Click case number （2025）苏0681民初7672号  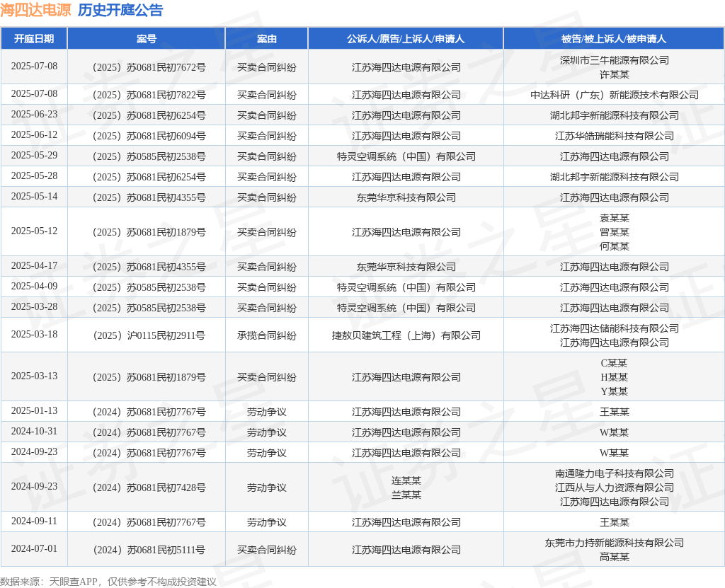pos(147,67)
